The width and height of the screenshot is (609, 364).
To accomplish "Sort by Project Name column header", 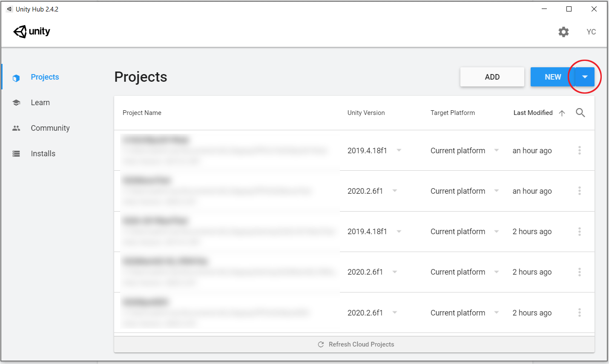I will click(x=142, y=113).
